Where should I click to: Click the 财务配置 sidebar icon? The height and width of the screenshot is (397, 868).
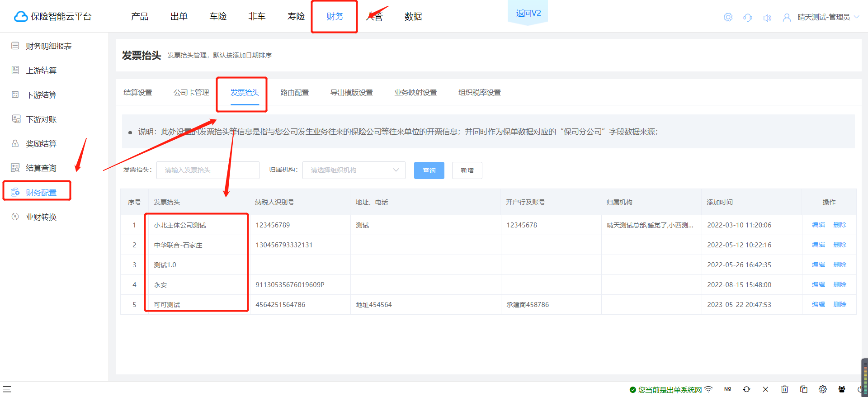(15, 192)
